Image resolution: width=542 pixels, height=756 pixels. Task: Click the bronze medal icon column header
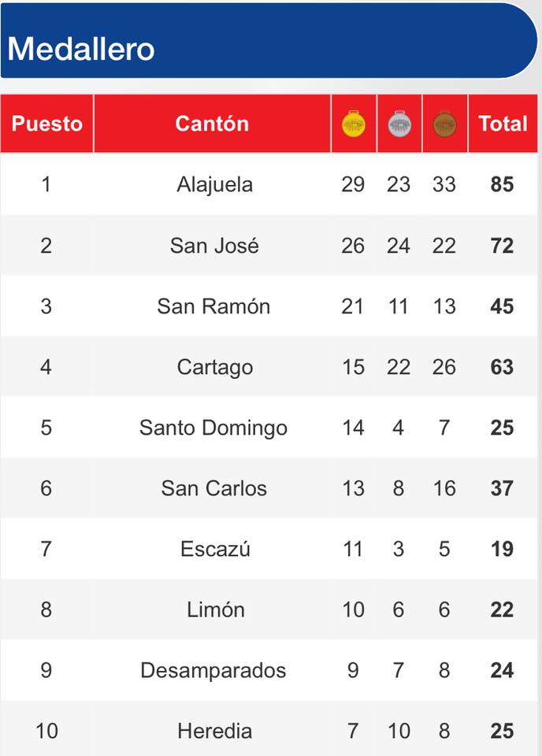point(444,124)
